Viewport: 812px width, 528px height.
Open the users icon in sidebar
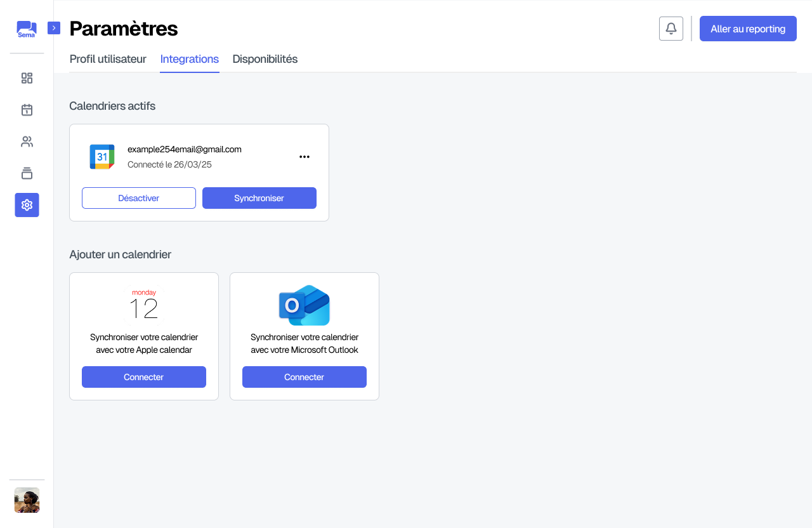click(x=27, y=142)
